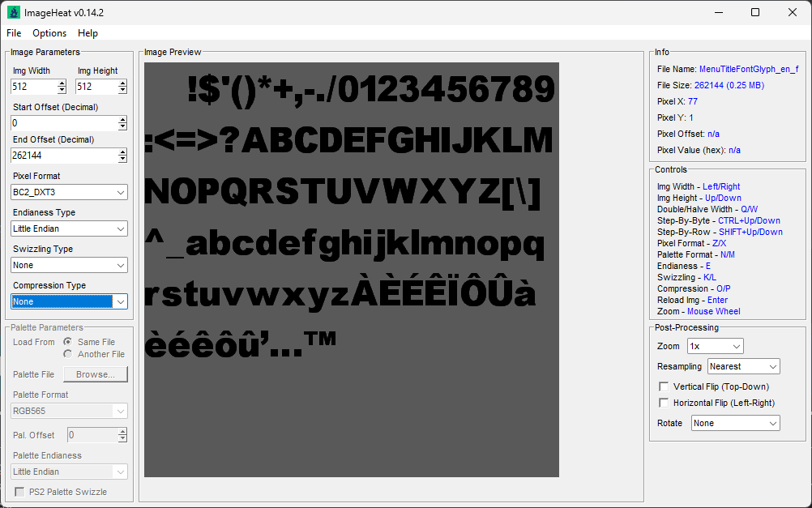Maximize the ImageHeat window

pos(755,12)
